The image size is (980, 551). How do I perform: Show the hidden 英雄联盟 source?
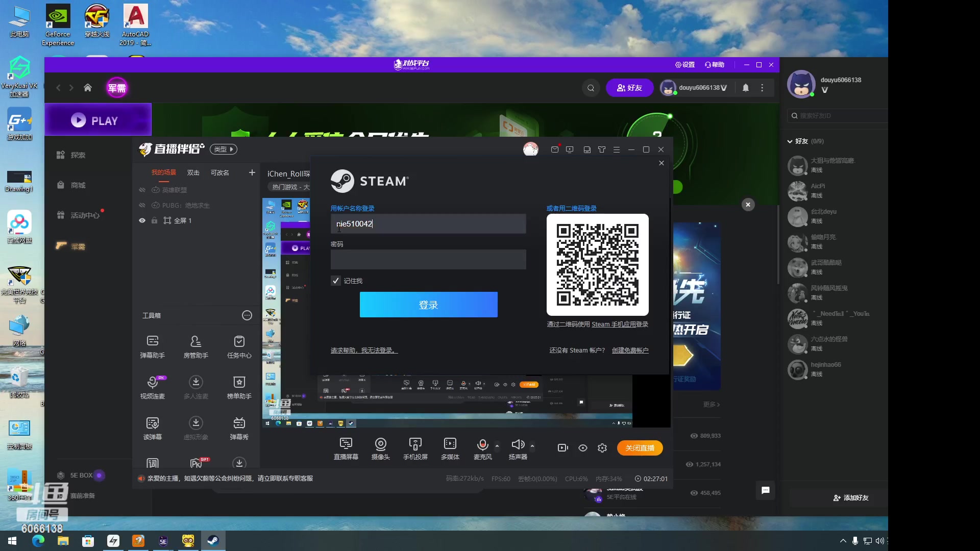point(142,190)
